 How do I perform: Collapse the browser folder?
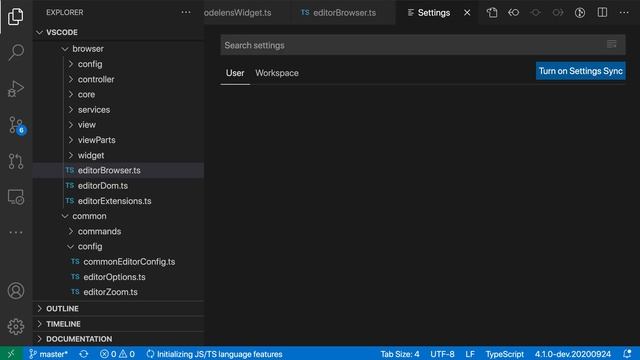click(x=118, y=49)
